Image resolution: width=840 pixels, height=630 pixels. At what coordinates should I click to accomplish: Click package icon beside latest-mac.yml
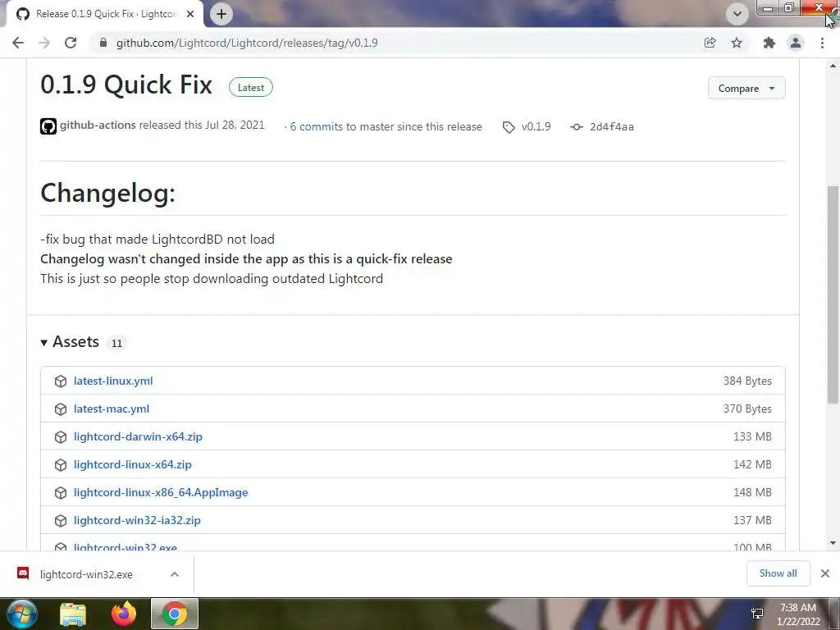point(61,409)
